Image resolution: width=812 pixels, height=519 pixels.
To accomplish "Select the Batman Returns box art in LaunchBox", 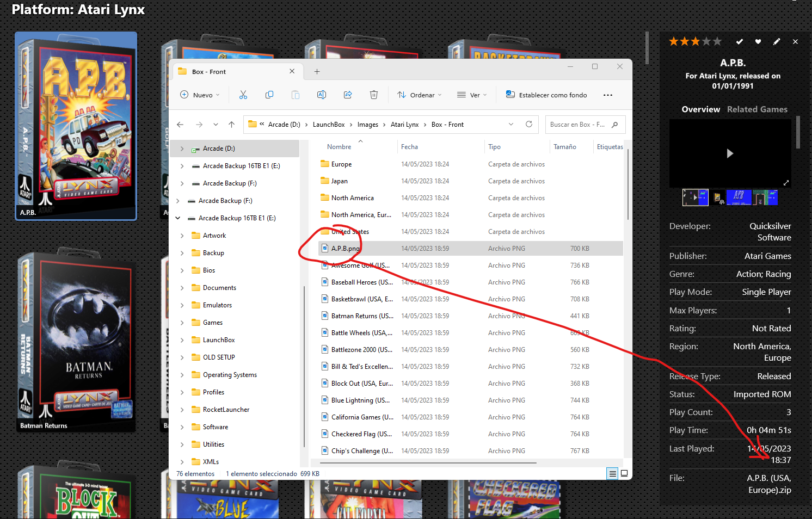I will click(76, 340).
